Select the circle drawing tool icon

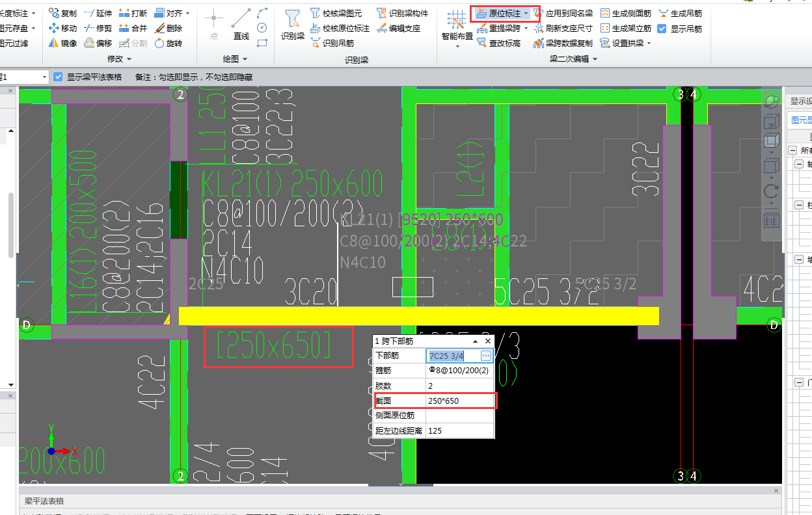(262, 28)
